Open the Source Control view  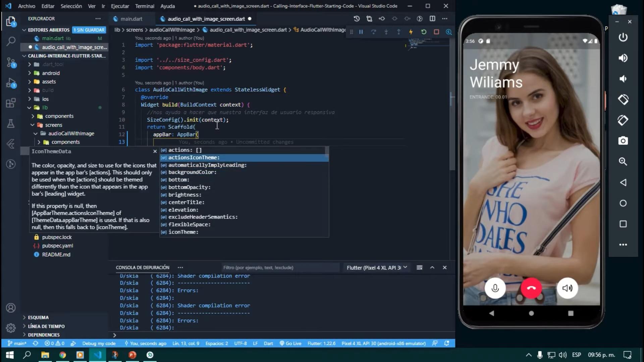(x=11, y=62)
